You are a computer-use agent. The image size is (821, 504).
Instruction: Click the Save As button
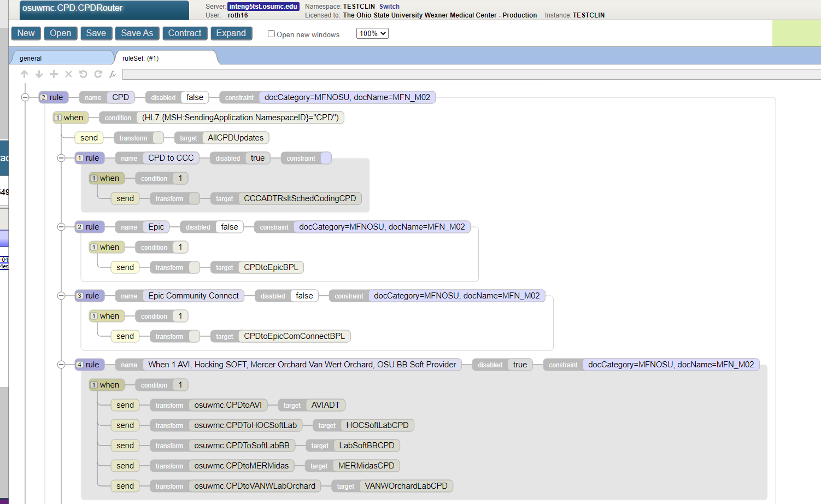click(x=137, y=33)
